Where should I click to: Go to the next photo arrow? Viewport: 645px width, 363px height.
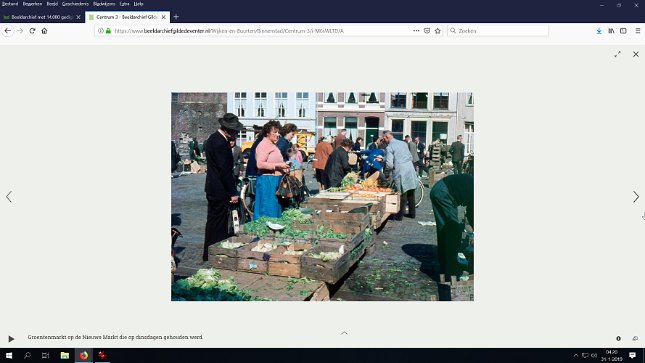(x=636, y=197)
